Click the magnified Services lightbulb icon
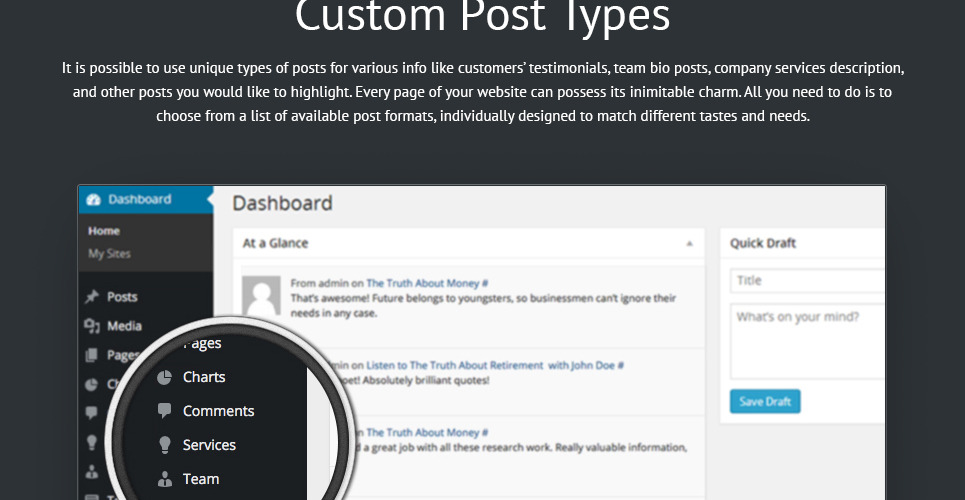965x500 pixels. (164, 445)
